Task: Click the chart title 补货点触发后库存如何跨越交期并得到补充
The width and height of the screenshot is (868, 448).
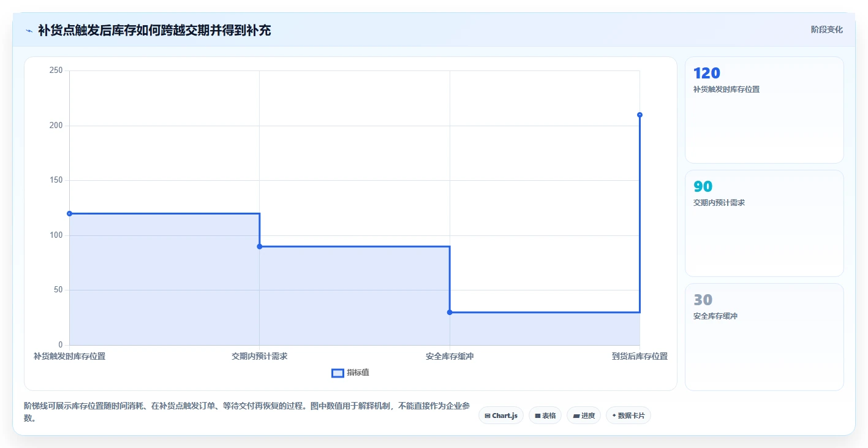Action: tap(154, 31)
